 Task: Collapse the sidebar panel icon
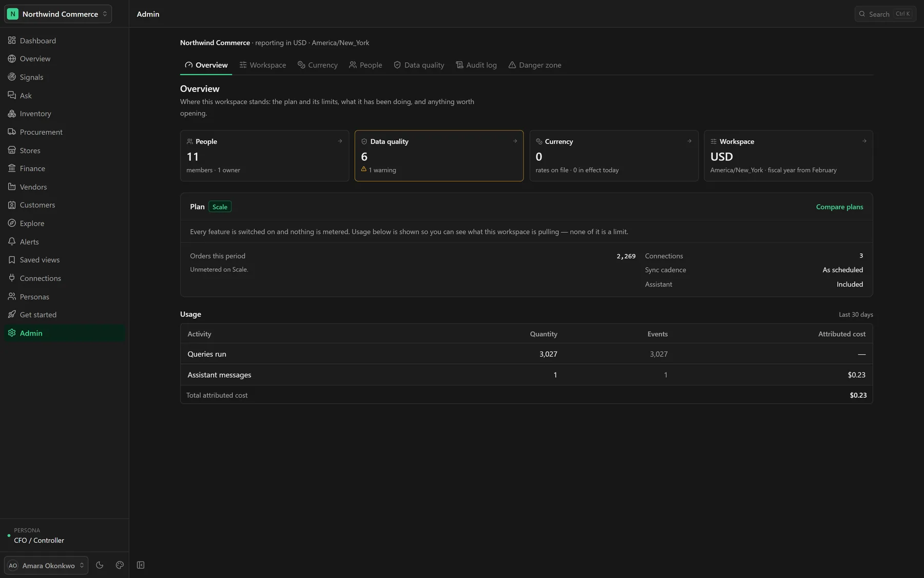141,565
